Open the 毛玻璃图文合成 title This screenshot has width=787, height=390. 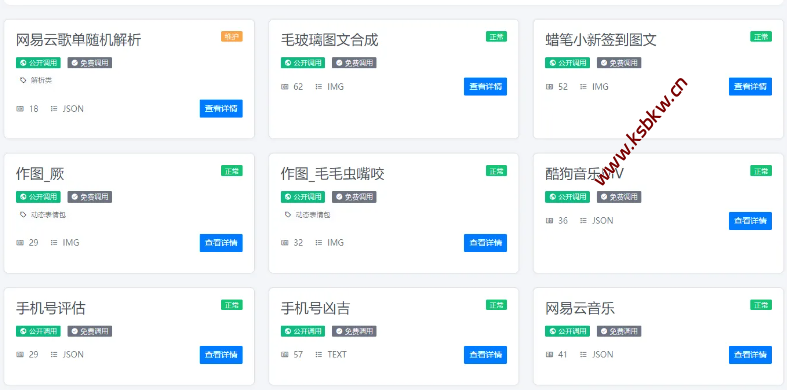click(x=329, y=40)
